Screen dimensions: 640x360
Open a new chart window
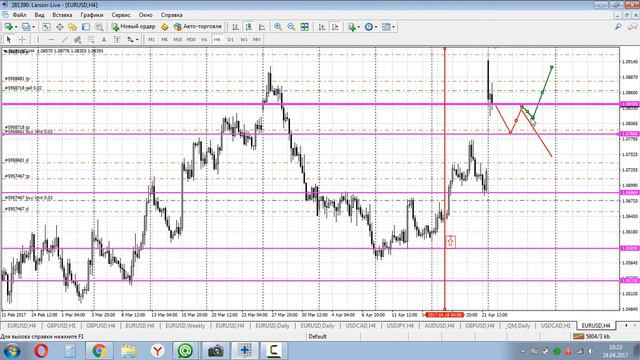tap(8, 27)
